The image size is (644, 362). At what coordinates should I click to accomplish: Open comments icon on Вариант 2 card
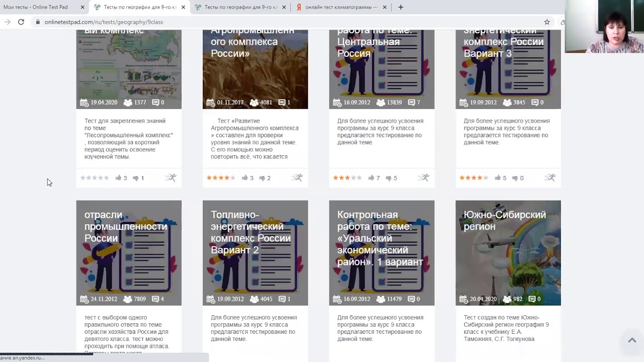[282, 299]
